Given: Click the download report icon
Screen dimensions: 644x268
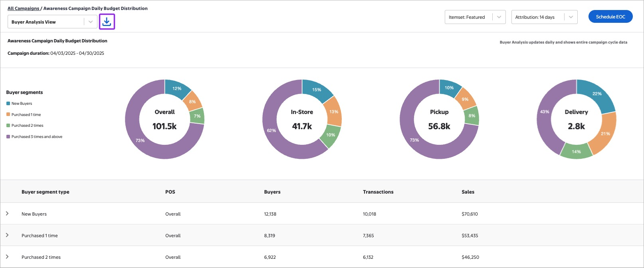Looking at the screenshot, I should [107, 22].
